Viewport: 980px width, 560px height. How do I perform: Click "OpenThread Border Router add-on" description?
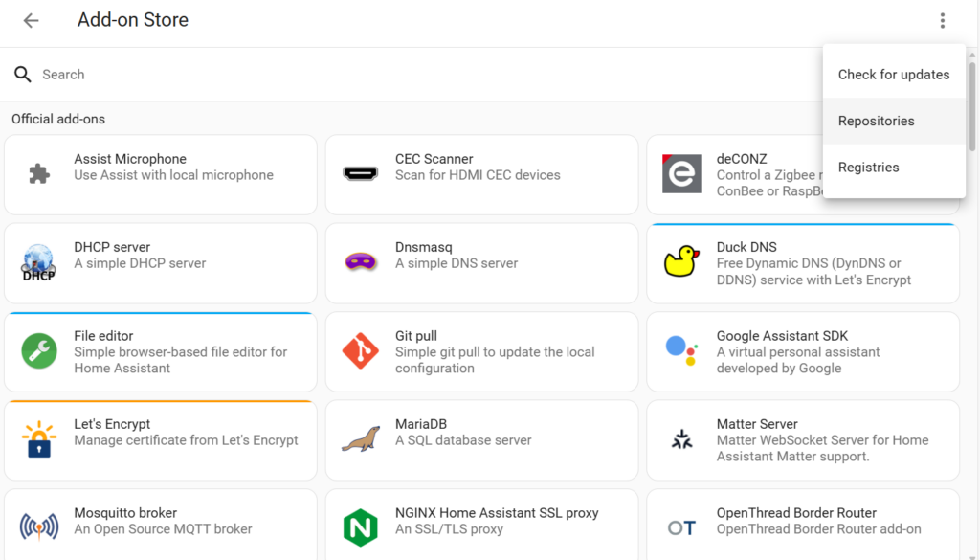pos(818,528)
